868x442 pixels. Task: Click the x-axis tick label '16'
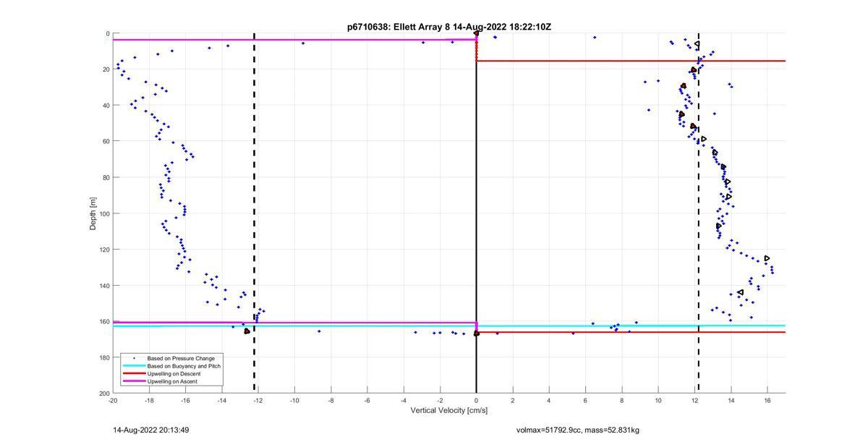point(767,400)
